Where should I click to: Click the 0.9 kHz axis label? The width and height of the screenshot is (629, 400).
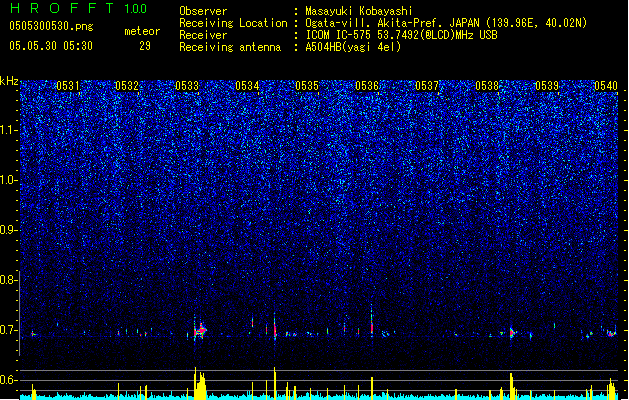point(9,230)
